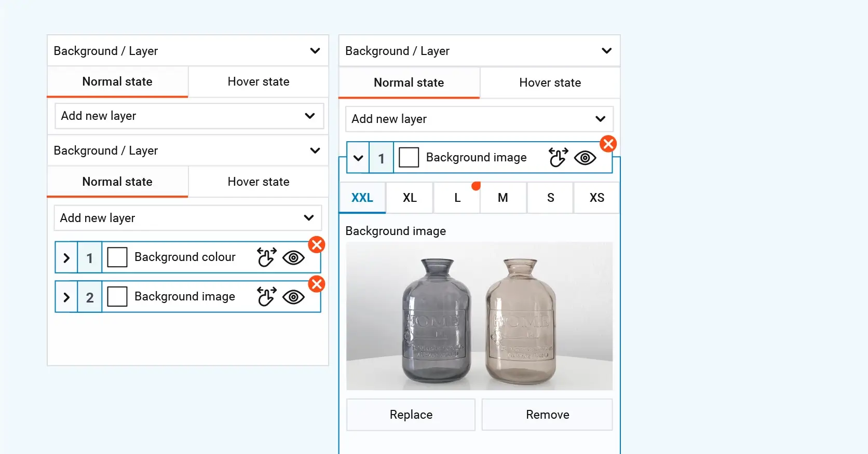
Task: Tick checkbox on layer 2 Background image
Action: [x=117, y=296]
